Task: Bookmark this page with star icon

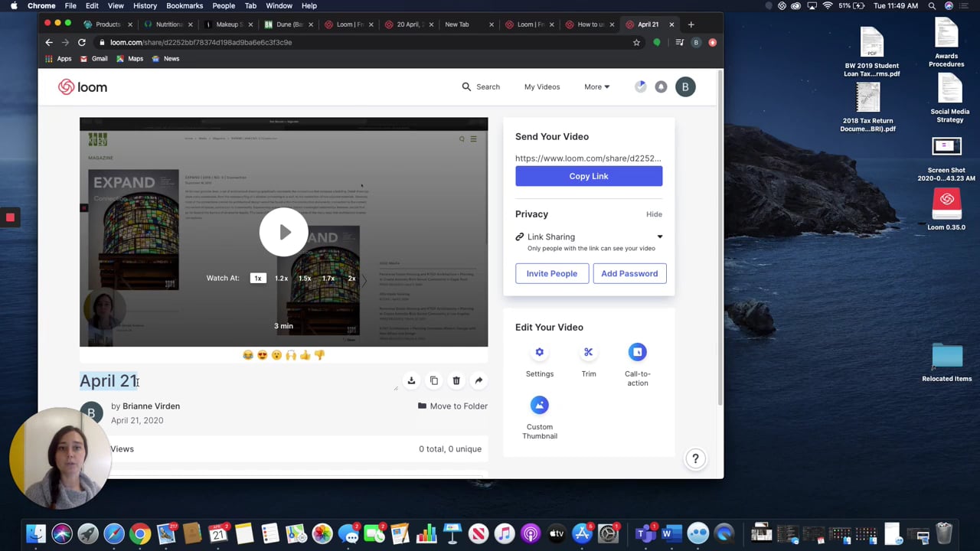Action: click(636, 43)
